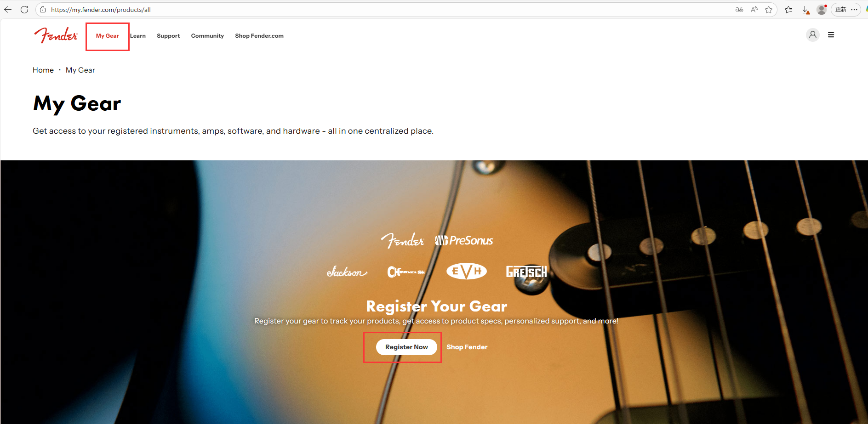Image resolution: width=868 pixels, height=425 pixels.
Task: View site info lock icon
Action: point(43,10)
